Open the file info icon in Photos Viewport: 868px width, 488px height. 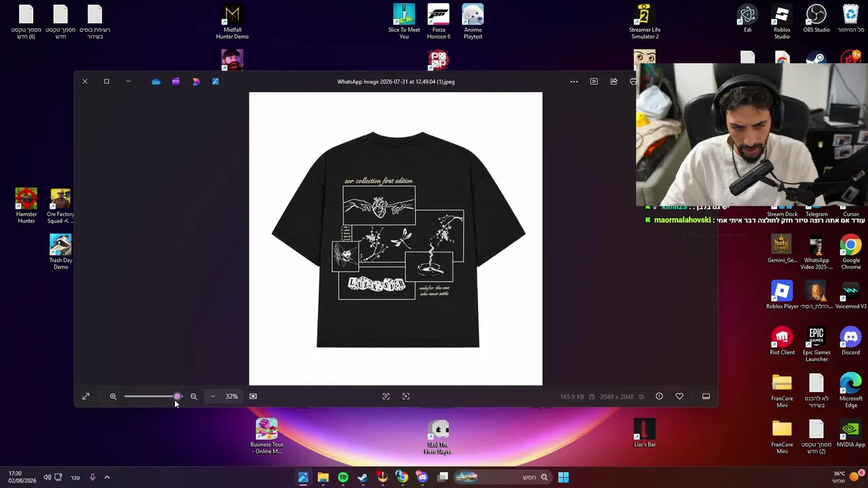point(659,396)
